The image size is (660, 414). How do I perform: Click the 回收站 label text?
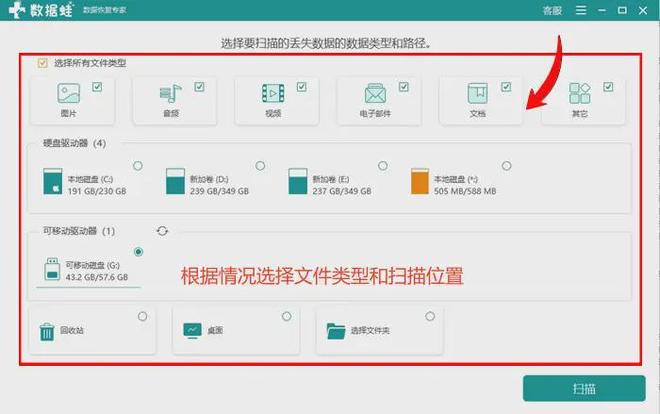72,330
